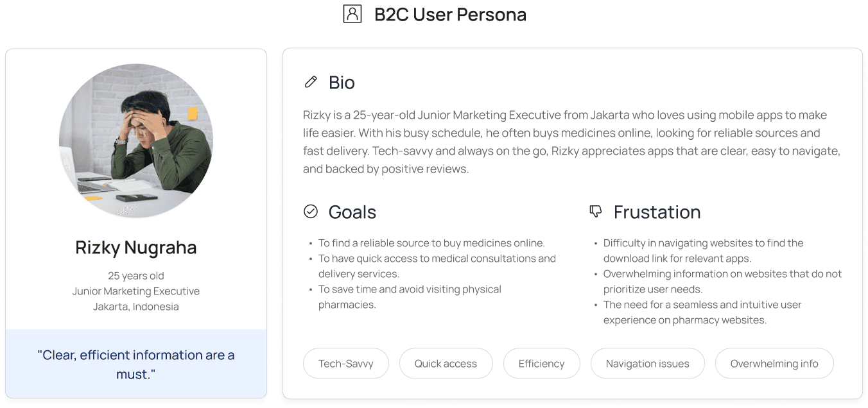
Task: Click the Overwhelming info tag
Action: coord(774,364)
